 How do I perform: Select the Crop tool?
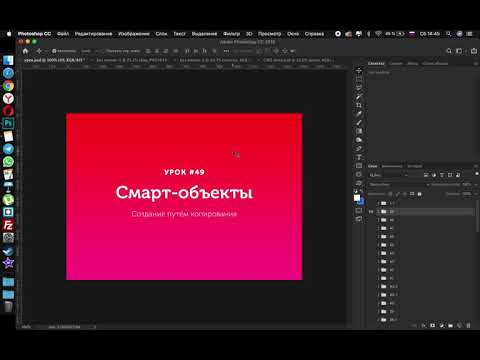359,105
